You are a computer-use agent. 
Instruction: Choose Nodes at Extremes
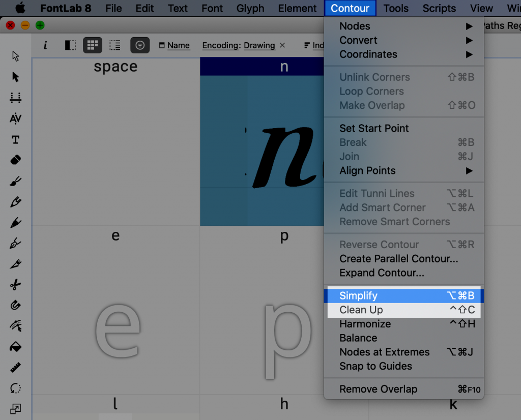[403, 351]
